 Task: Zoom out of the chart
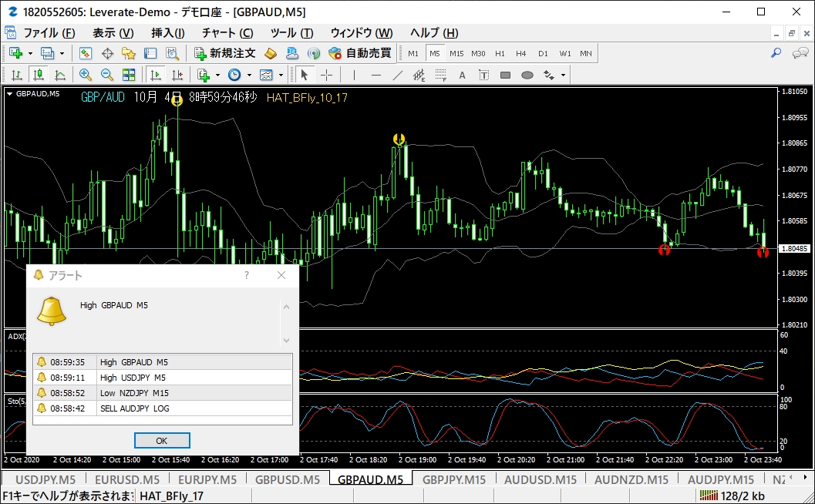point(107,76)
